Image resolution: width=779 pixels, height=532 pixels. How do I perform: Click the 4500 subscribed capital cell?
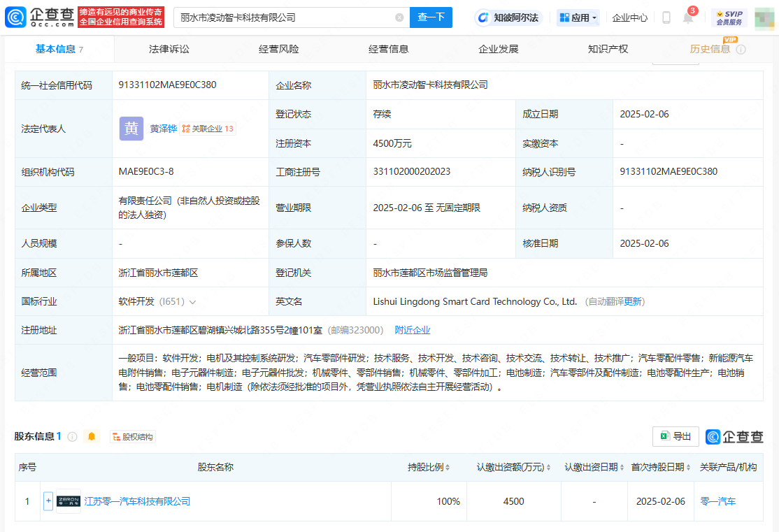[514, 502]
